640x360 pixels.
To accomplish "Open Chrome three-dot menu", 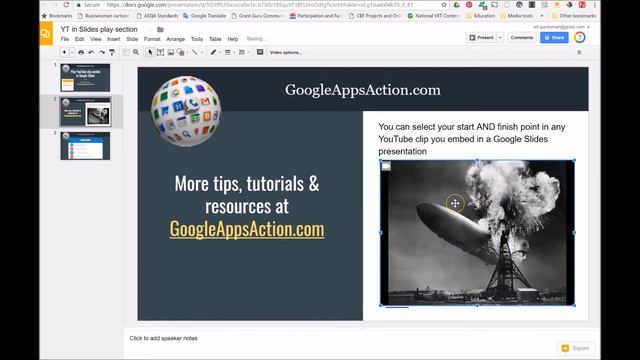I will coord(594,5).
